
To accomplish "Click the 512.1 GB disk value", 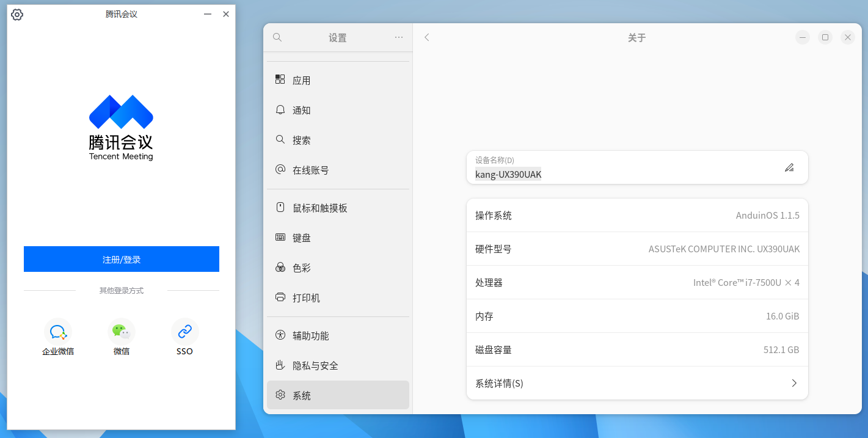I will pos(781,350).
